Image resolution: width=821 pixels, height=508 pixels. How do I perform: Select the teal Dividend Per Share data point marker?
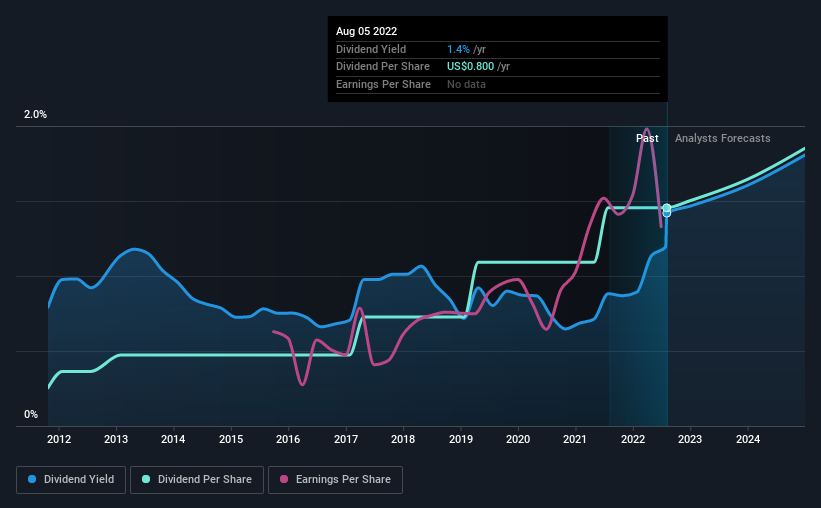[x=667, y=208]
